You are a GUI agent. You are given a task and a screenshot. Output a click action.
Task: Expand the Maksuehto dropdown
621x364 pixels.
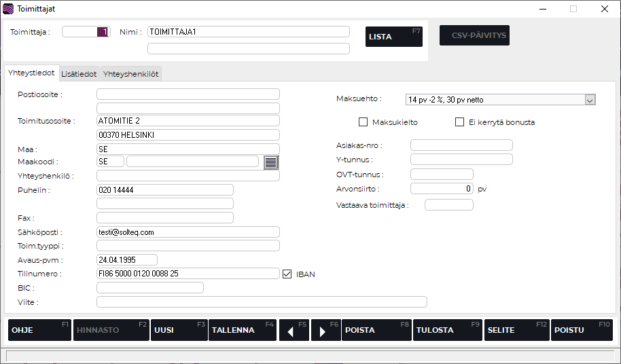pos(589,100)
